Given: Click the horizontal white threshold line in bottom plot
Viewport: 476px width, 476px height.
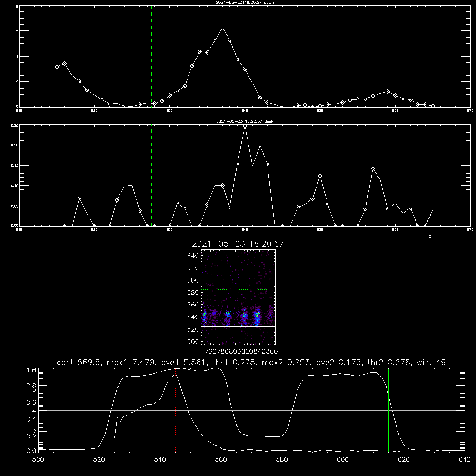Looking at the screenshot, I should point(251,410).
